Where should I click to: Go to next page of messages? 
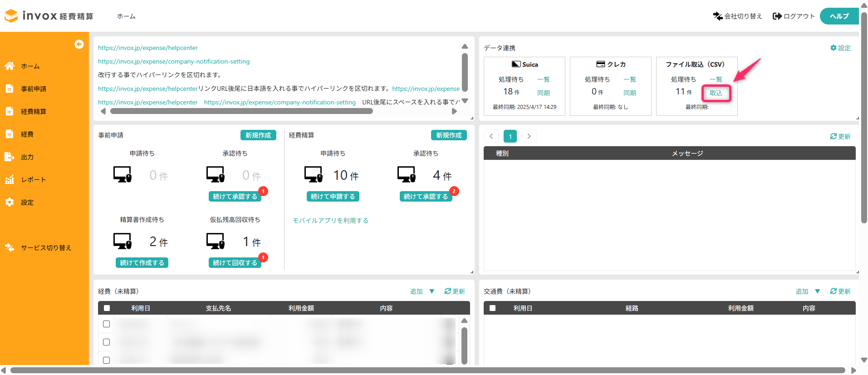529,136
